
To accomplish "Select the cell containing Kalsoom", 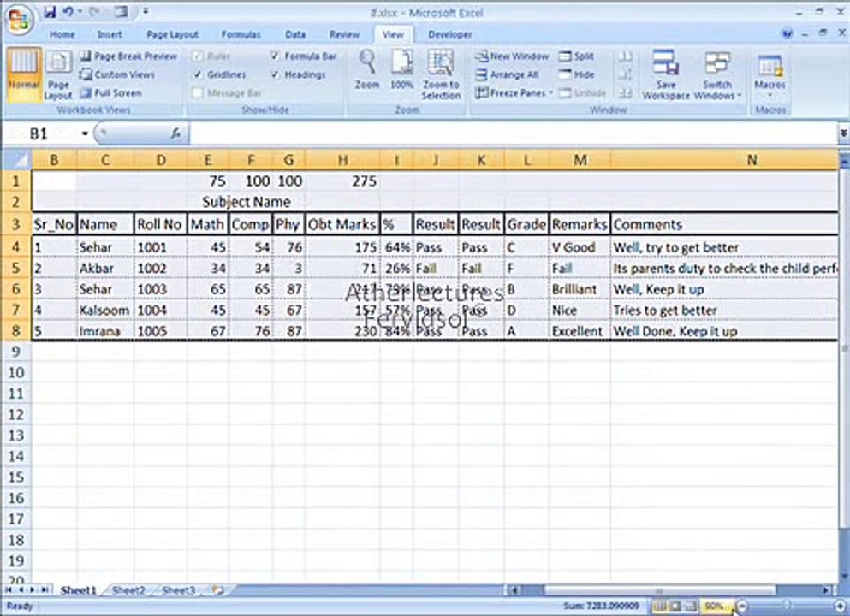I will click(105, 310).
